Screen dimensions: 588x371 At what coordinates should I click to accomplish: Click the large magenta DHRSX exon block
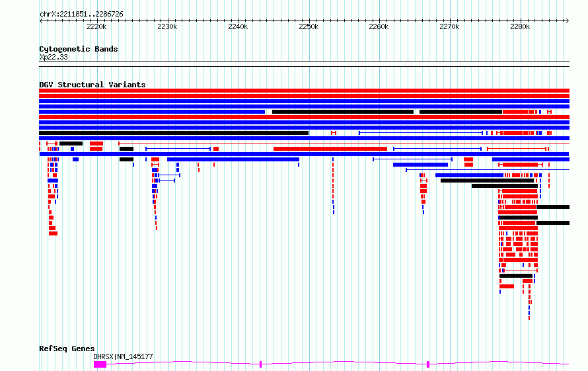[x=100, y=364]
